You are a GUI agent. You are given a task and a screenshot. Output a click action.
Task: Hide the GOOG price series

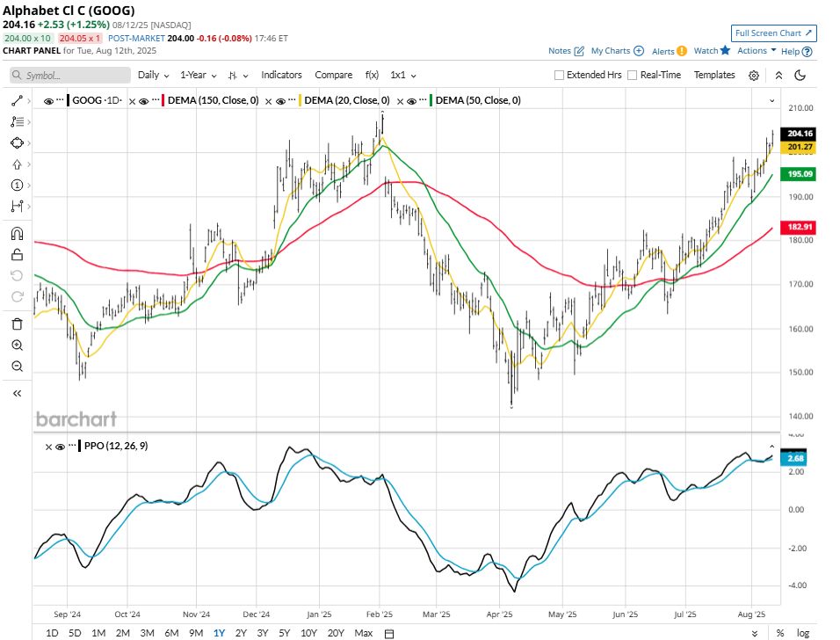48,101
